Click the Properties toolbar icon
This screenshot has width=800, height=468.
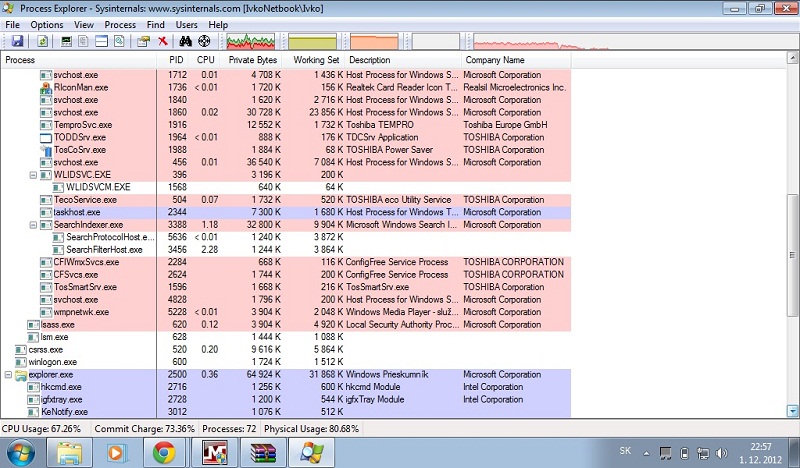click(x=143, y=41)
